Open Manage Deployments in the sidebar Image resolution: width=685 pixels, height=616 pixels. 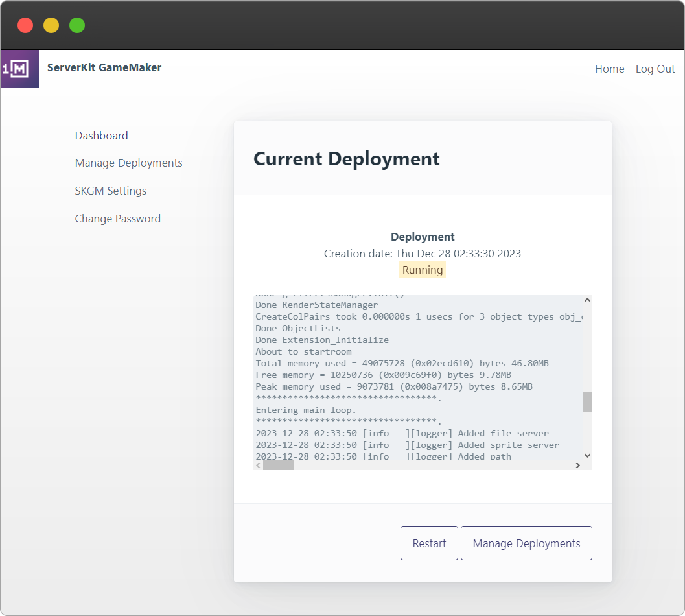[x=128, y=163]
